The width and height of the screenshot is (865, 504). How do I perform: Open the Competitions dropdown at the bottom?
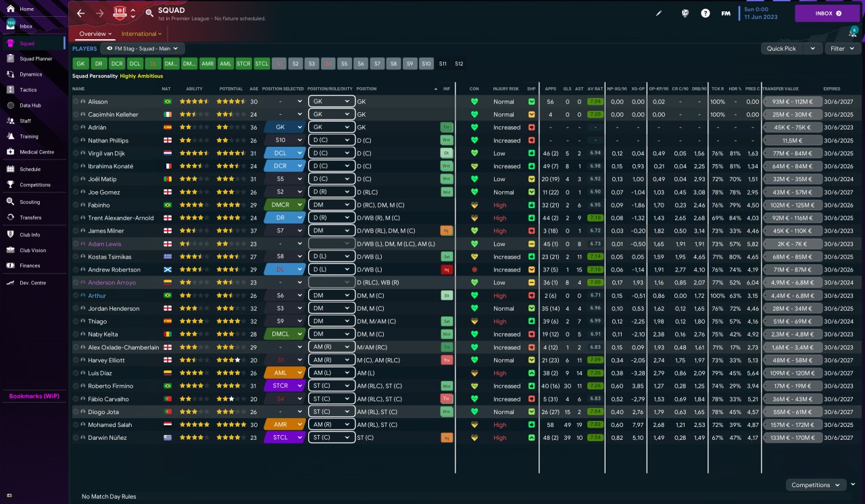[x=816, y=485]
